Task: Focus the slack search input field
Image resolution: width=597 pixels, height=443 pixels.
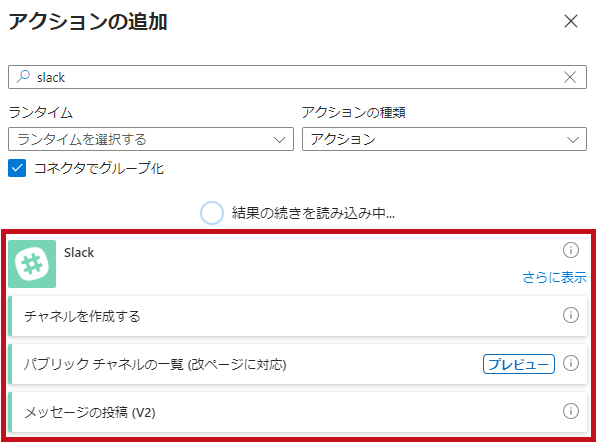Action: [x=297, y=77]
